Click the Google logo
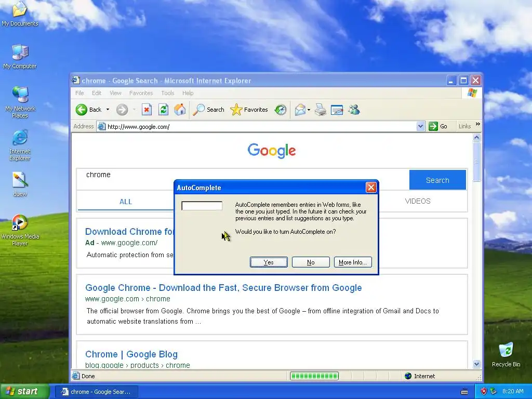The width and height of the screenshot is (532, 399). pyautogui.click(x=271, y=151)
